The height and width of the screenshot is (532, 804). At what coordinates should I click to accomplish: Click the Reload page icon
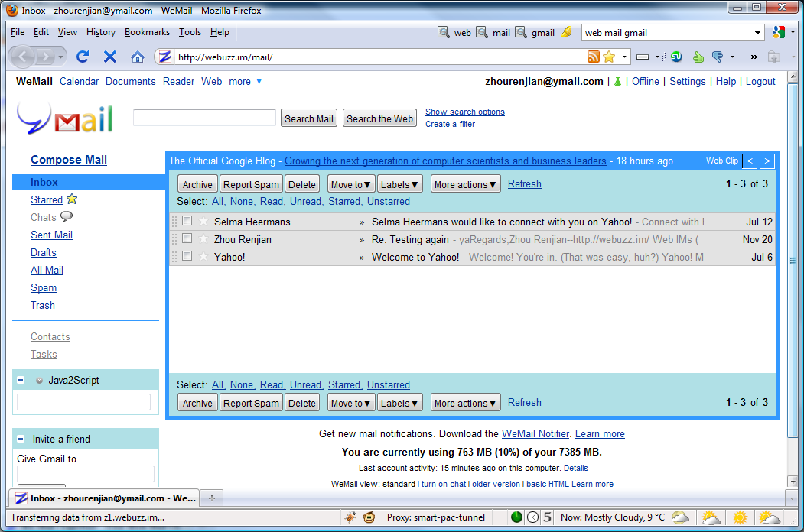pos(83,57)
